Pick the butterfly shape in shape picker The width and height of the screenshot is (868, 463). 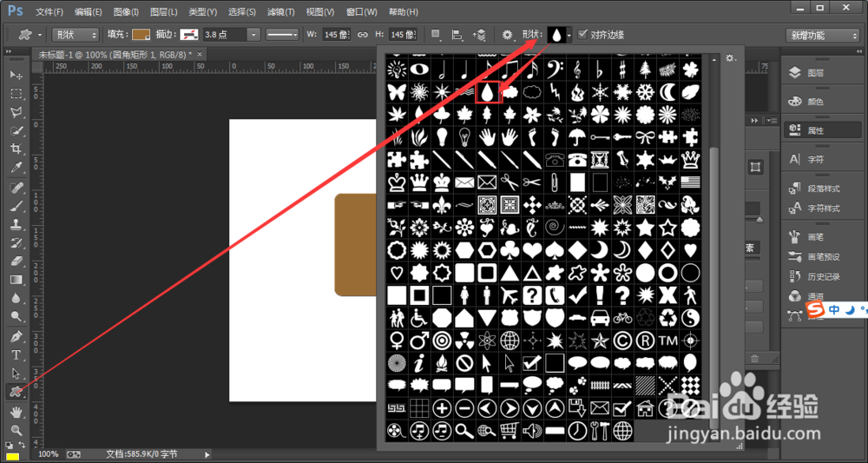pyautogui.click(x=397, y=91)
